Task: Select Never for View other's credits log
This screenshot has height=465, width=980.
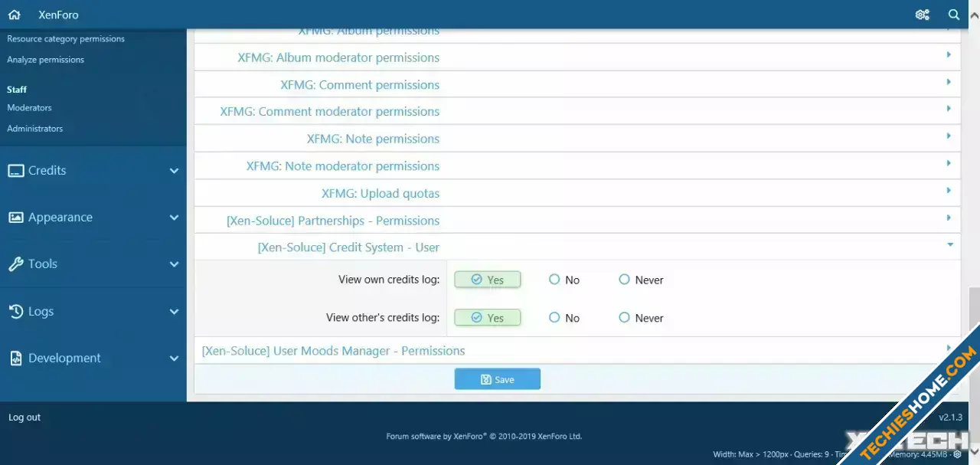Action: (642, 318)
